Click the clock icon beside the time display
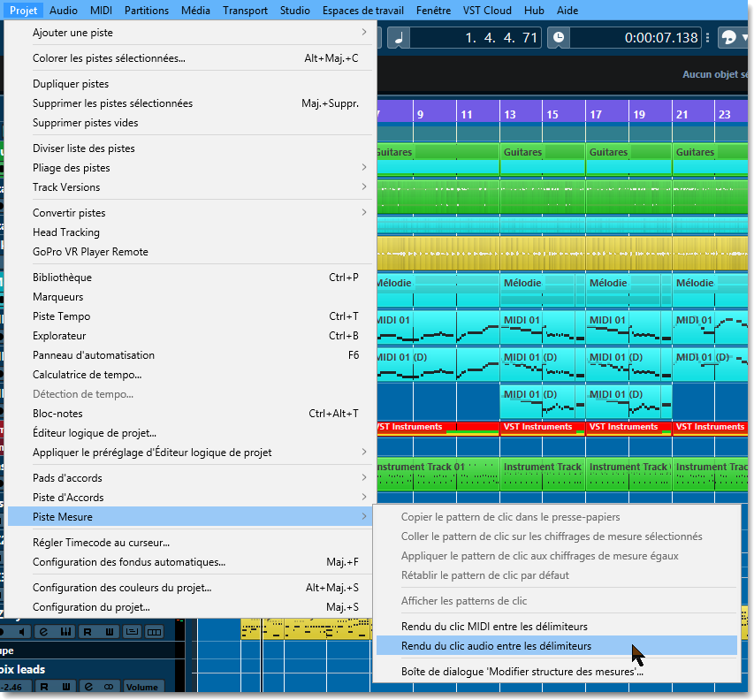The width and height of the screenshot is (754, 700). 559,37
